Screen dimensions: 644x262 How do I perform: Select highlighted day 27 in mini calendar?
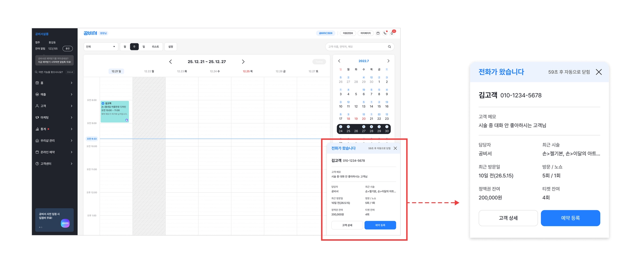click(364, 131)
